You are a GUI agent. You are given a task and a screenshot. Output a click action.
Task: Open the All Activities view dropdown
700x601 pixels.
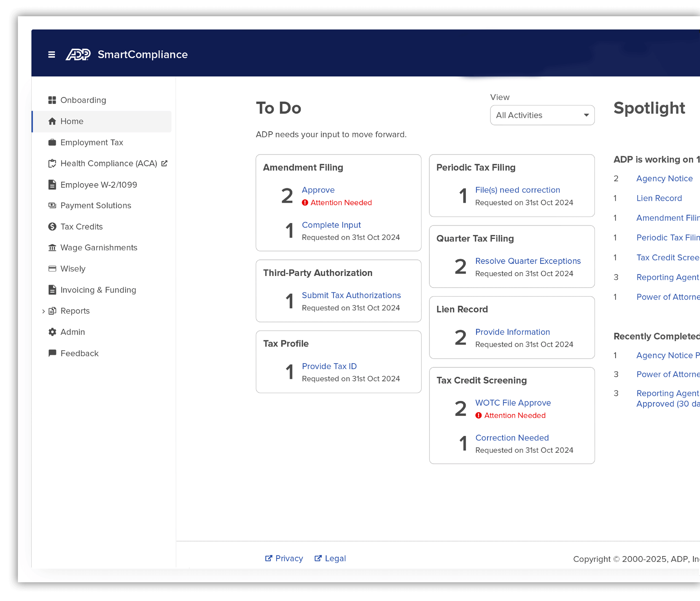[542, 115]
